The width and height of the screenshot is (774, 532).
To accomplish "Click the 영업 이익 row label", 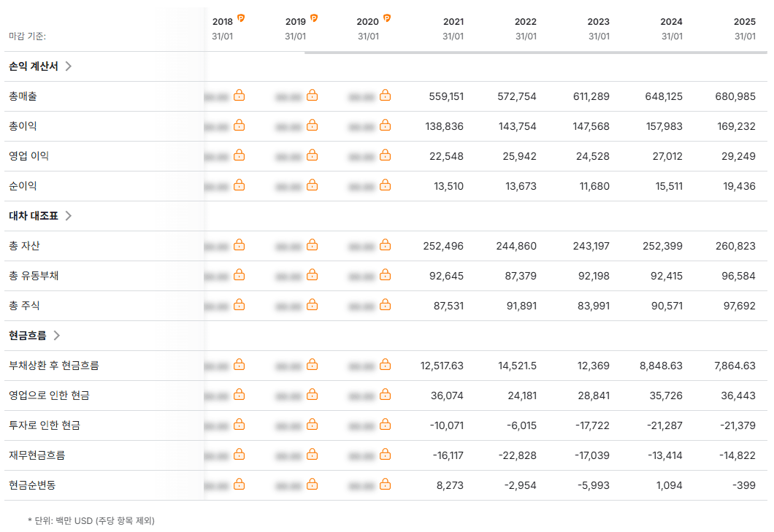I will 28,156.
